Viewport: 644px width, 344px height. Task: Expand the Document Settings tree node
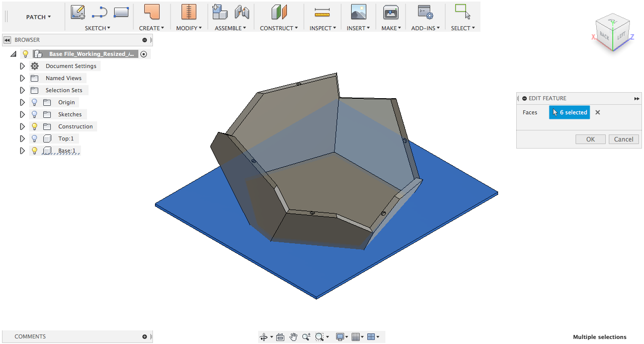click(22, 66)
